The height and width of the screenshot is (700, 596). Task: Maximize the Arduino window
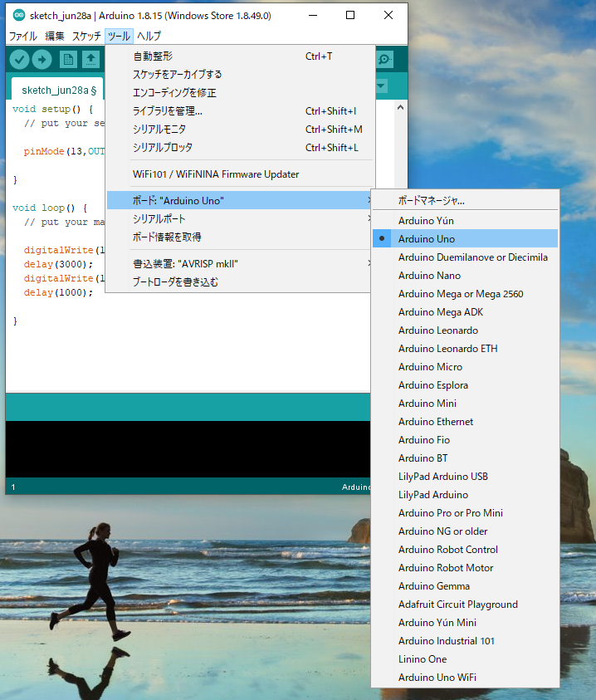(x=350, y=15)
